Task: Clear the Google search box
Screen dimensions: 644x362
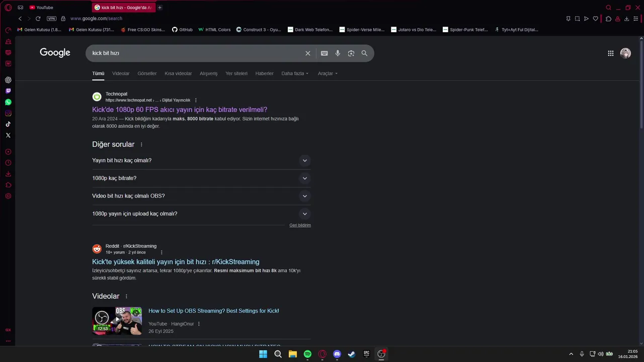Action: pos(308,53)
